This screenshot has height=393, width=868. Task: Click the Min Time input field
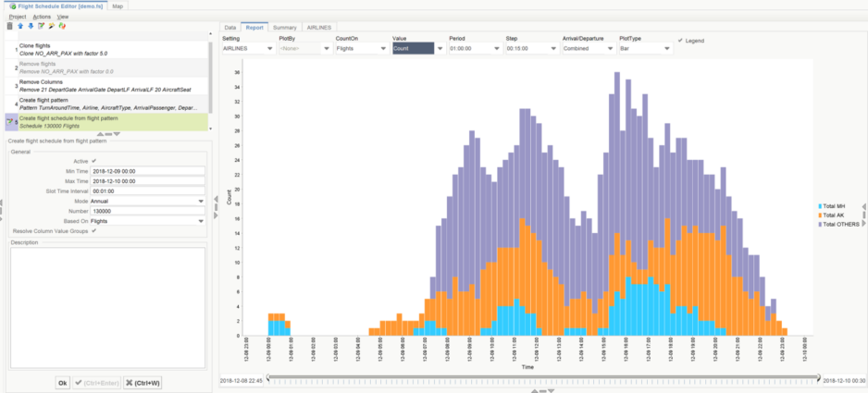(148, 171)
